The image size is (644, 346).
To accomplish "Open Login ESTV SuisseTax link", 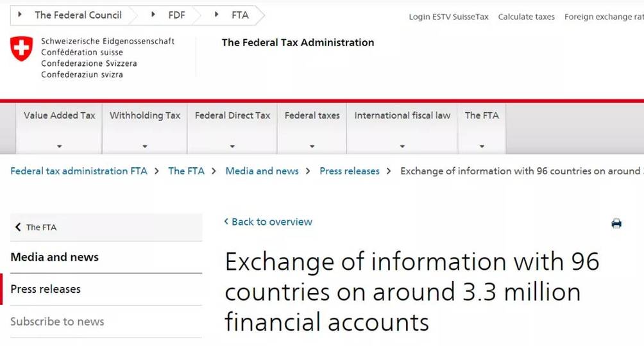I will [448, 17].
